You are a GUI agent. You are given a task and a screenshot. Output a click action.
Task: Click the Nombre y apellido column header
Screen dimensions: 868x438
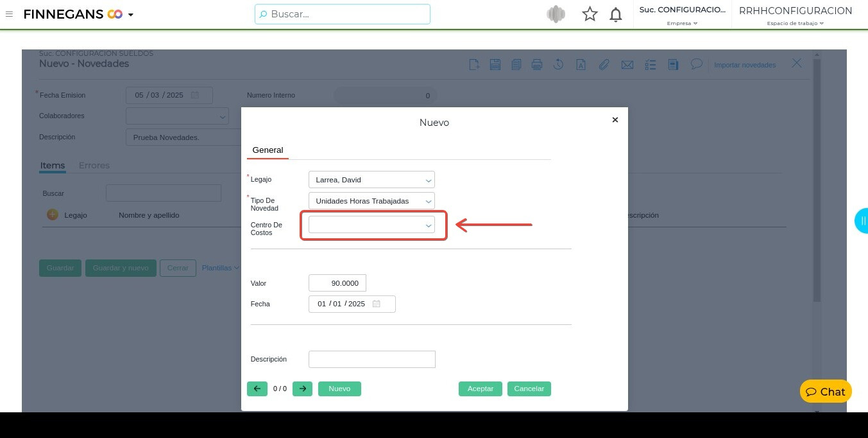[x=149, y=215]
